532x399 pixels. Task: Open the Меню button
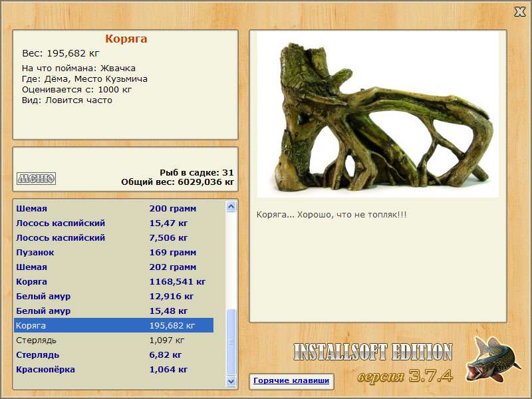pos(37,178)
